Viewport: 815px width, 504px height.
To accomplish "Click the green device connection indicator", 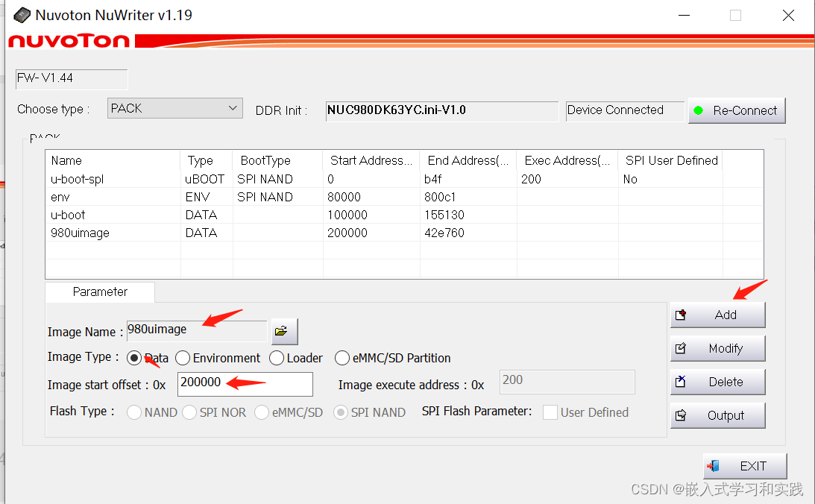I will (699, 110).
